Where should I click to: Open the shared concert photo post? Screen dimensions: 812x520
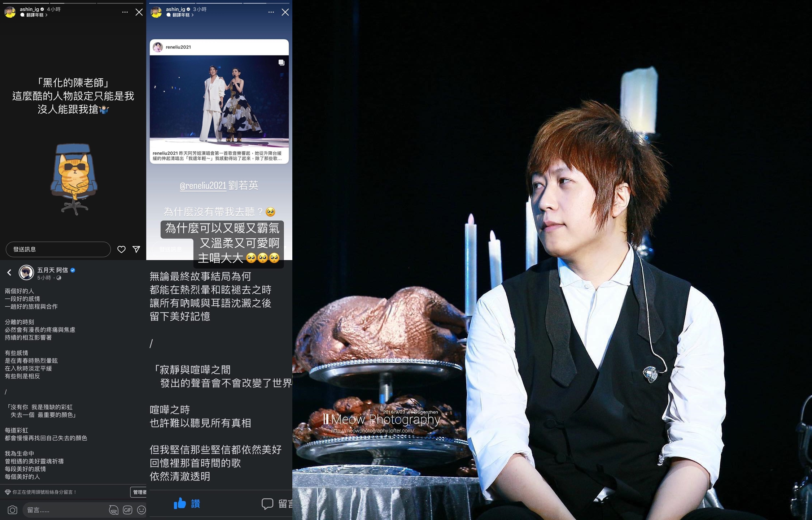tap(219, 101)
